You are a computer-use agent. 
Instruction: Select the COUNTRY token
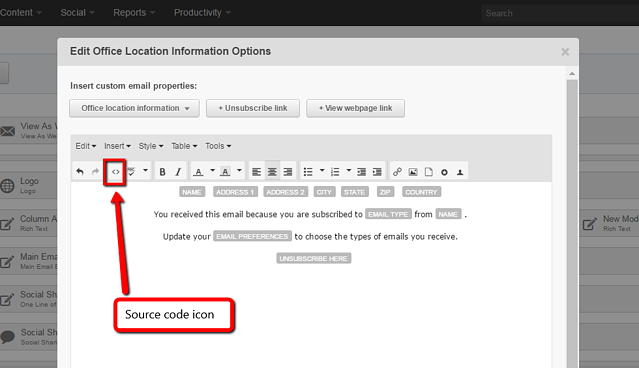tap(421, 192)
